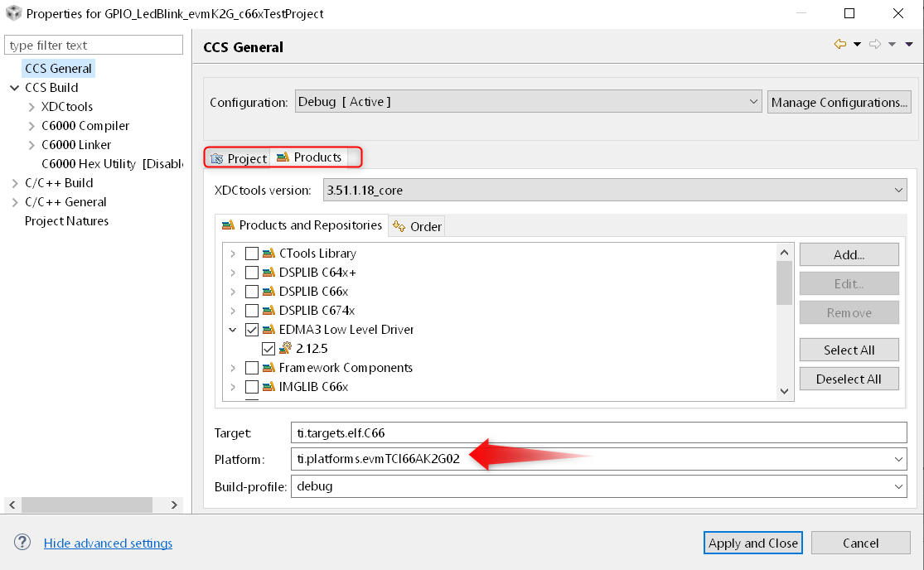Click the Select All button
Screen dimensions: 924x570
849,350
